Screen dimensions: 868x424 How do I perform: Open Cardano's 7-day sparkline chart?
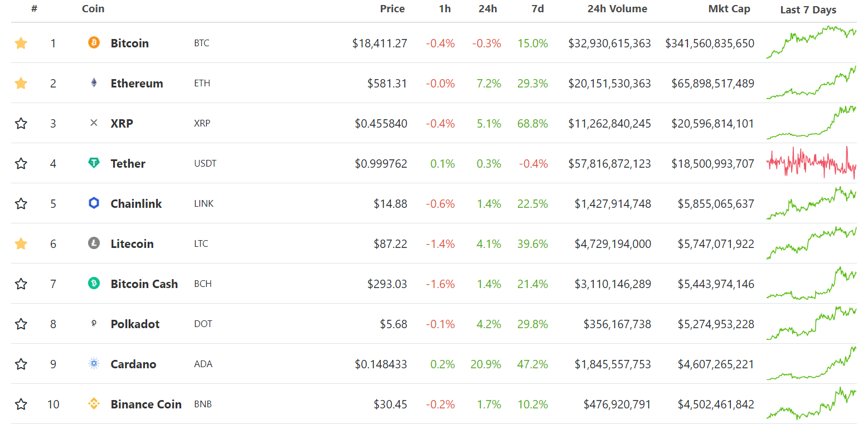click(x=811, y=363)
